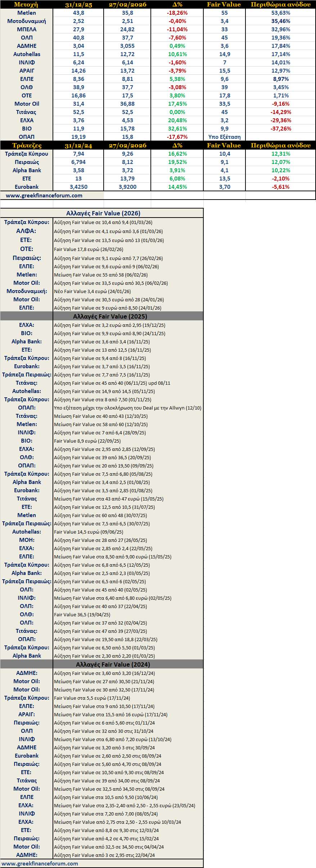This screenshot has height=868, width=316.
Task: Select Metlen upside margin 53,63%
Action: [281, 13]
